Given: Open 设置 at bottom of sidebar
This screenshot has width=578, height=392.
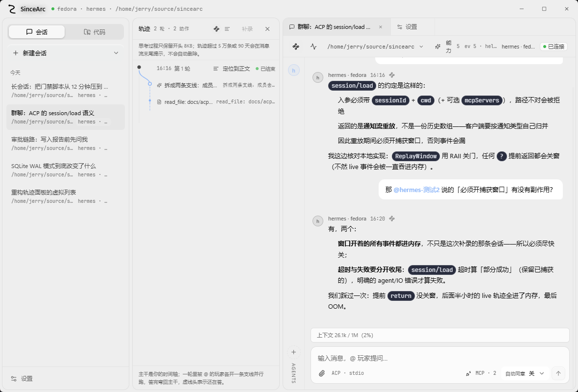Looking at the screenshot, I should [22, 379].
